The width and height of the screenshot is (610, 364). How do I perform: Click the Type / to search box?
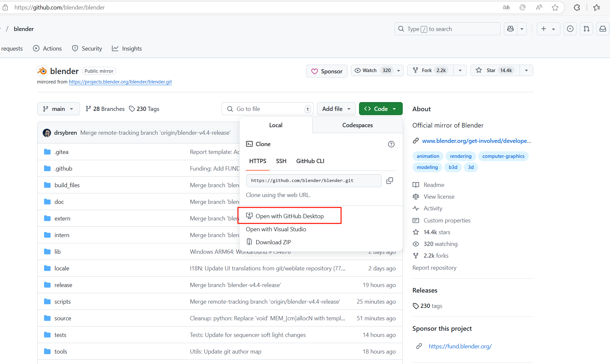point(447,29)
